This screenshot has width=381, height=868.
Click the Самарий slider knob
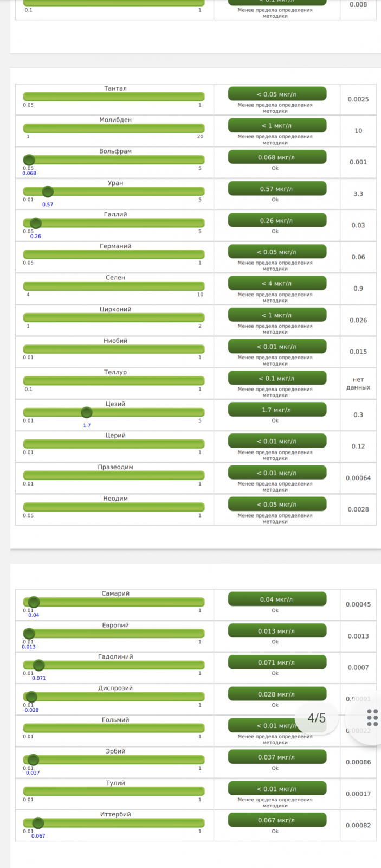pos(34,602)
